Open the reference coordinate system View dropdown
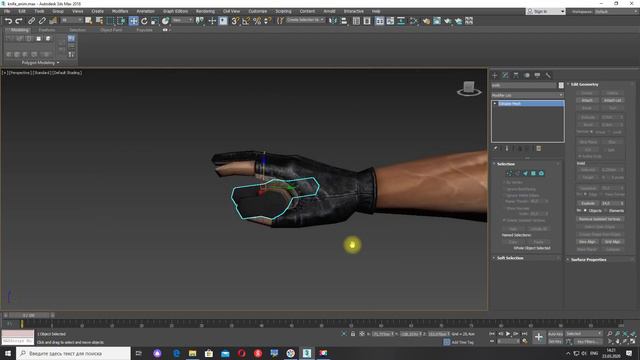The image size is (640, 360). [182, 20]
